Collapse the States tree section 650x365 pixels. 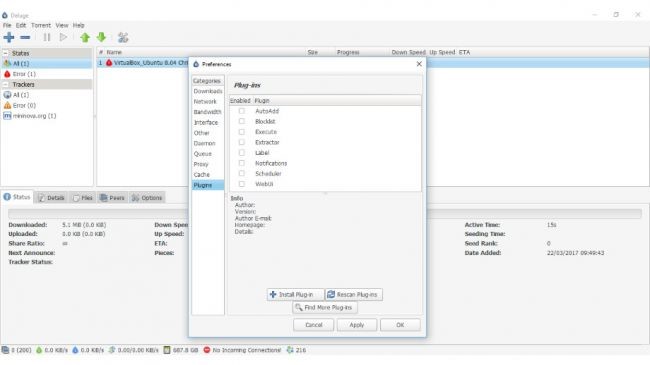[5, 53]
